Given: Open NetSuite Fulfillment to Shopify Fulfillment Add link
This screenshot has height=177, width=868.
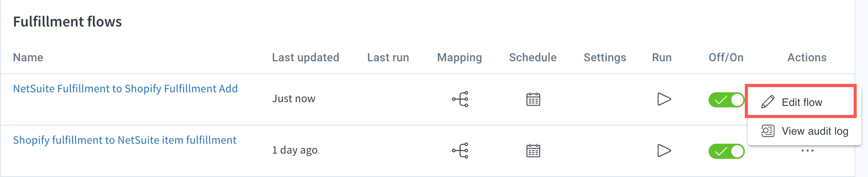Looking at the screenshot, I should click(125, 88).
